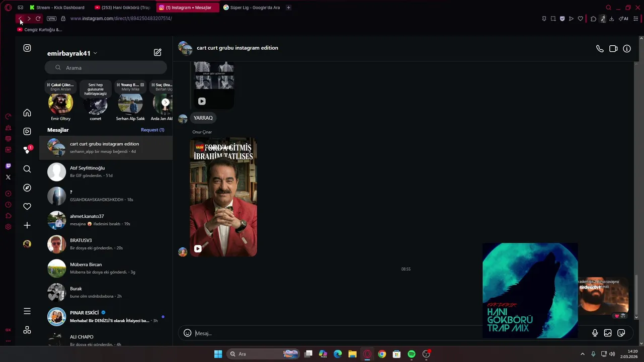Open Aria AI button in toolbar

pyautogui.click(x=624, y=19)
